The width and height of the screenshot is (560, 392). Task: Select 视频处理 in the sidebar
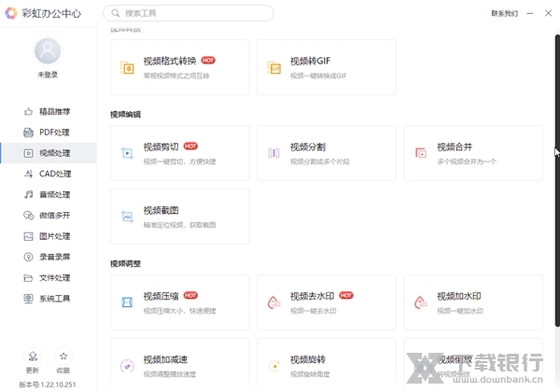coord(49,153)
